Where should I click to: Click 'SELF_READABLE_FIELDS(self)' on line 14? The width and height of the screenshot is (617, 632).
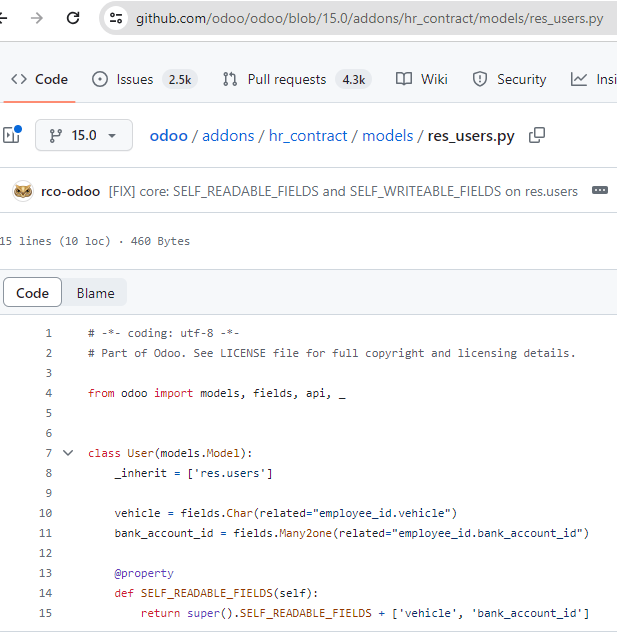tap(229, 593)
